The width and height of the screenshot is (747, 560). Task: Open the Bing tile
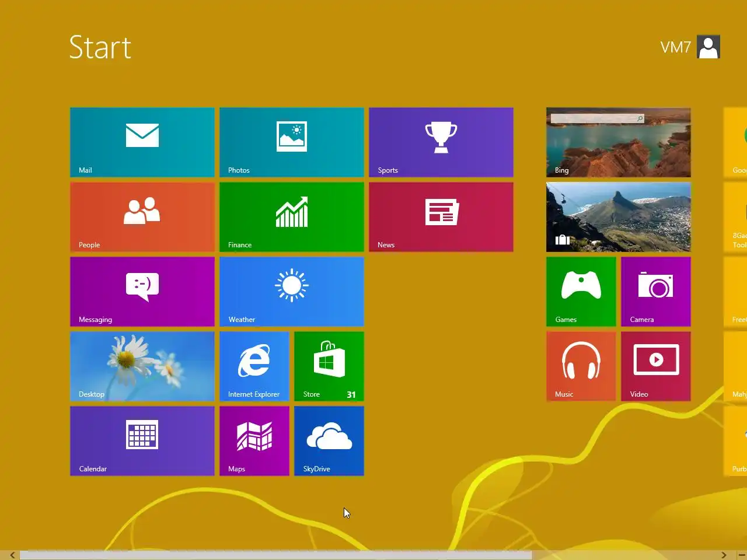(619, 142)
